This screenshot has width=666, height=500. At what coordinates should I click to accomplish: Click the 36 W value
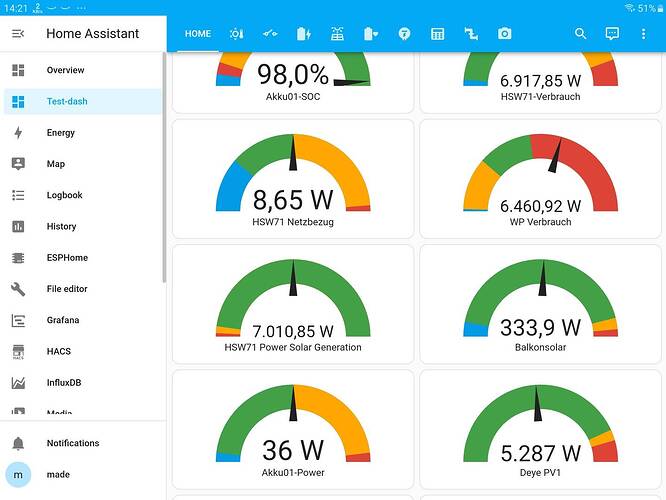pos(293,450)
